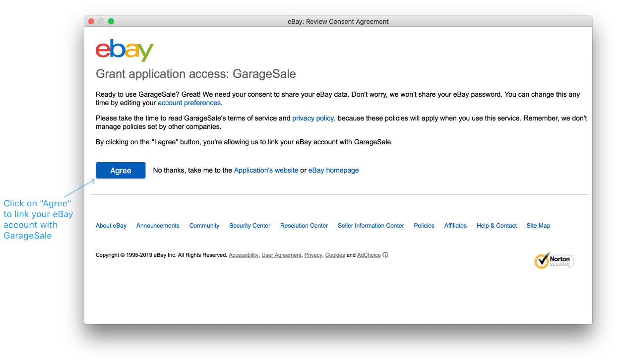Open the Resolution Center link
This screenshot has width=620, height=364.
coord(304,226)
